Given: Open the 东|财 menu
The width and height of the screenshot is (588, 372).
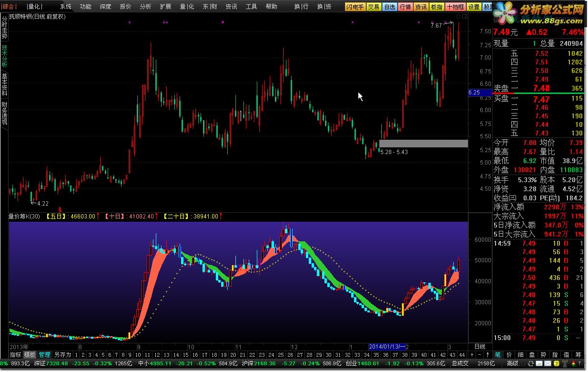Looking at the screenshot, I should (210, 7).
